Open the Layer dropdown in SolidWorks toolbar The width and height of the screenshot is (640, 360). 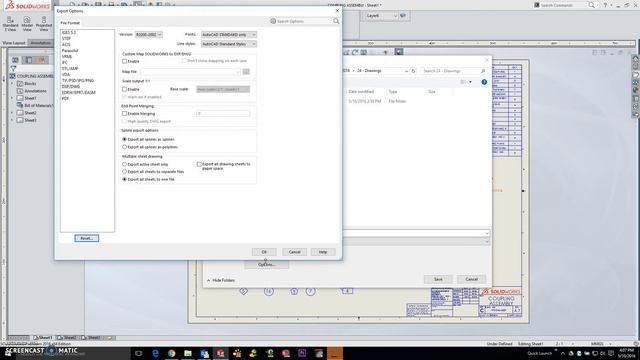tap(381, 16)
